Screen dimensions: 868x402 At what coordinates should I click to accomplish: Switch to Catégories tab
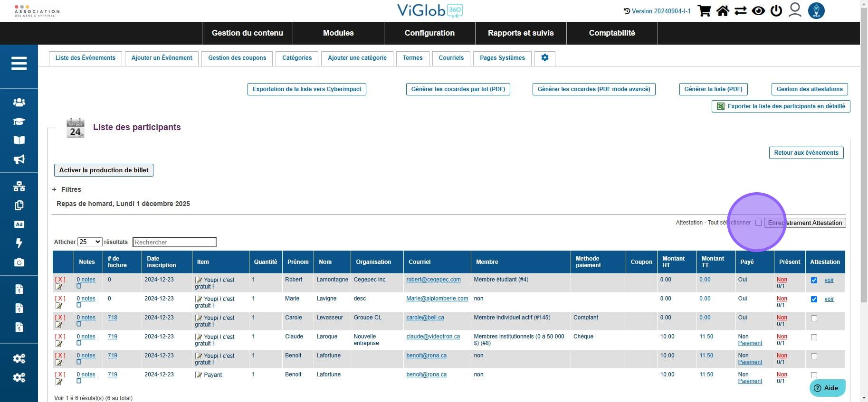point(297,58)
